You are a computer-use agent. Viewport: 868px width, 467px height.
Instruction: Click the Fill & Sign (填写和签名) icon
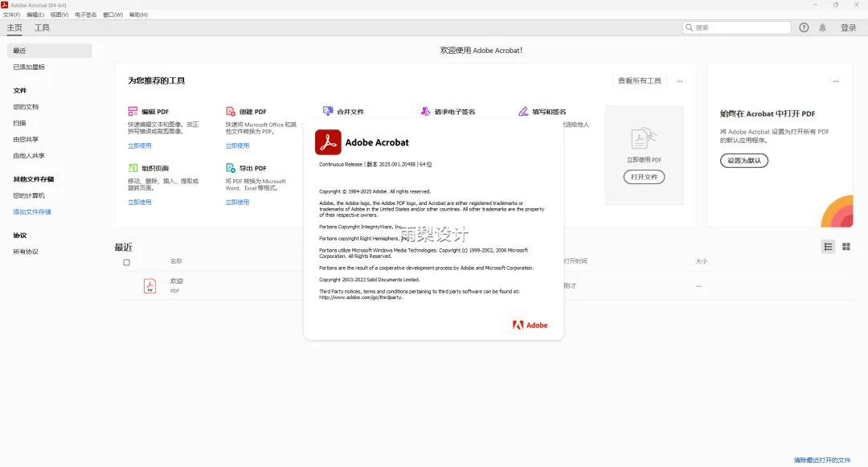pyautogui.click(x=523, y=111)
